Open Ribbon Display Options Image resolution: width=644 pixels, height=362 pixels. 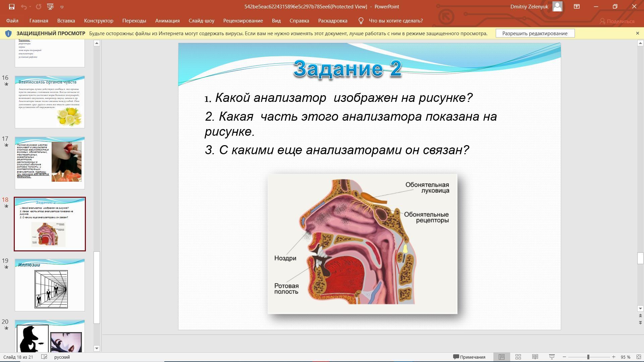tap(577, 7)
